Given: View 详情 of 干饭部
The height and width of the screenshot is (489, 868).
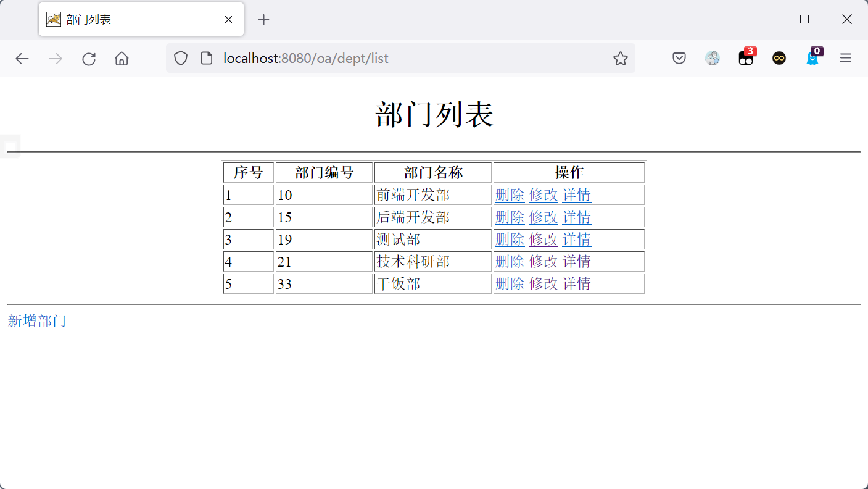Looking at the screenshot, I should click(x=577, y=284).
